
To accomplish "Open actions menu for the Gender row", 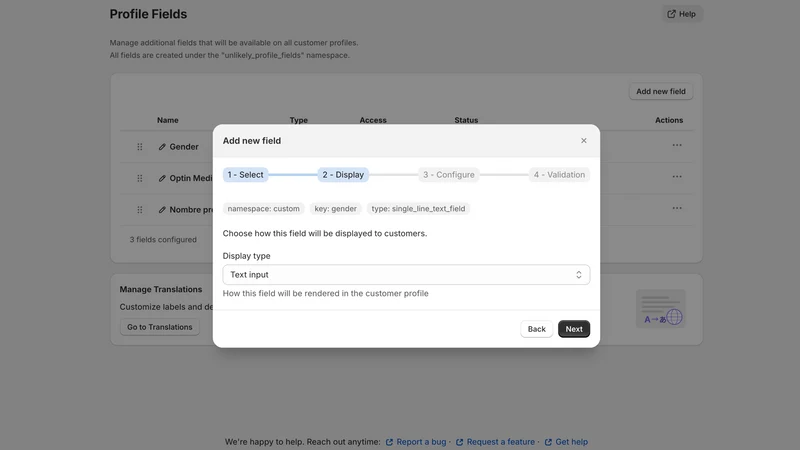I will pyautogui.click(x=677, y=145).
